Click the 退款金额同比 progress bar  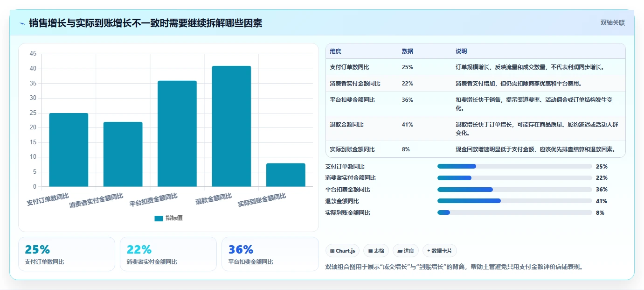[514, 201]
